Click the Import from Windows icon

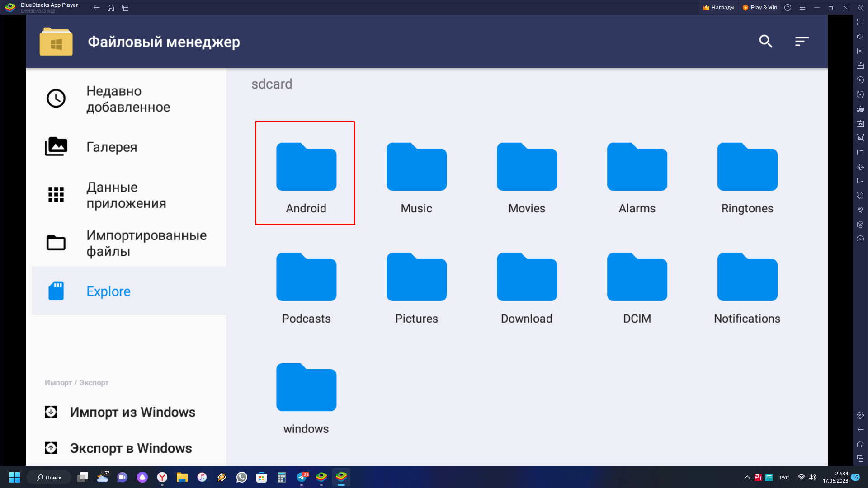coord(51,412)
